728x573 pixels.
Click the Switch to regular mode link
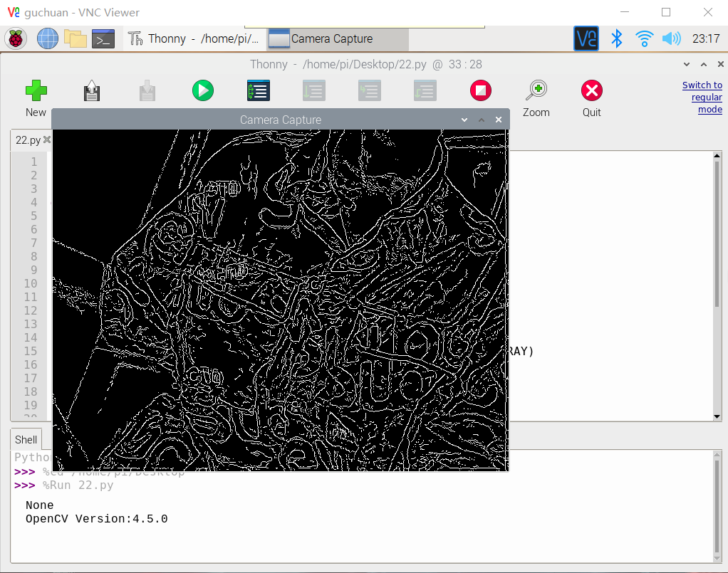(x=702, y=98)
